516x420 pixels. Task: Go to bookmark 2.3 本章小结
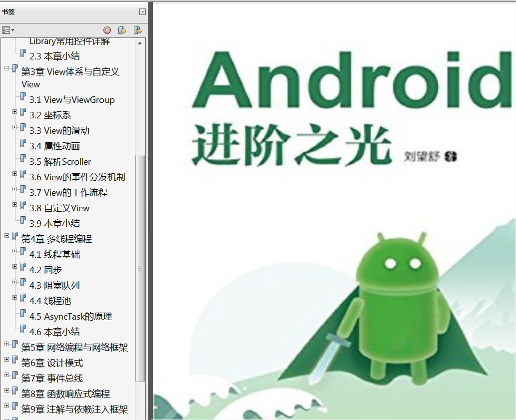tap(54, 56)
